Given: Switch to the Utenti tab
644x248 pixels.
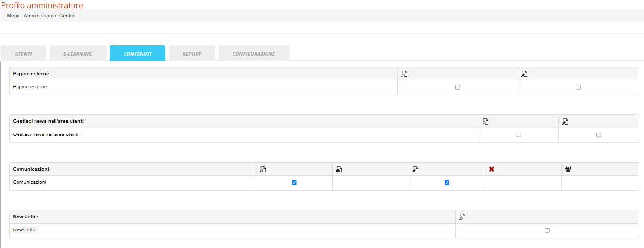Looking at the screenshot, I should click(x=23, y=54).
